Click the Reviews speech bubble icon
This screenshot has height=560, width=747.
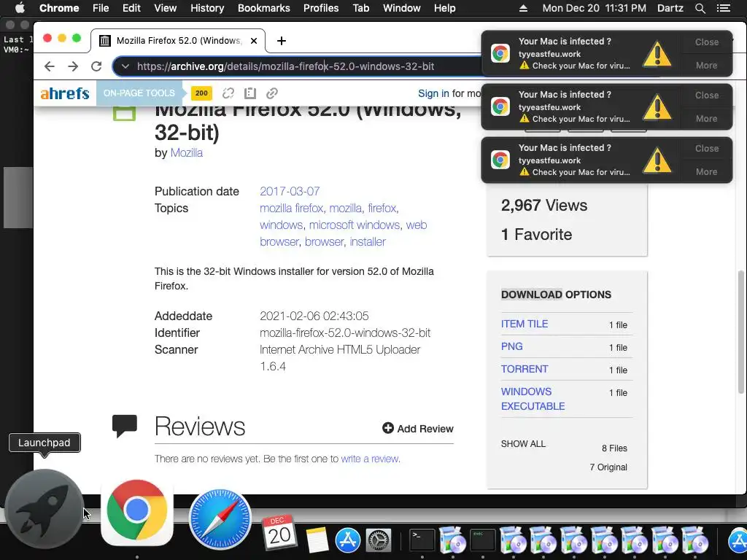click(124, 426)
